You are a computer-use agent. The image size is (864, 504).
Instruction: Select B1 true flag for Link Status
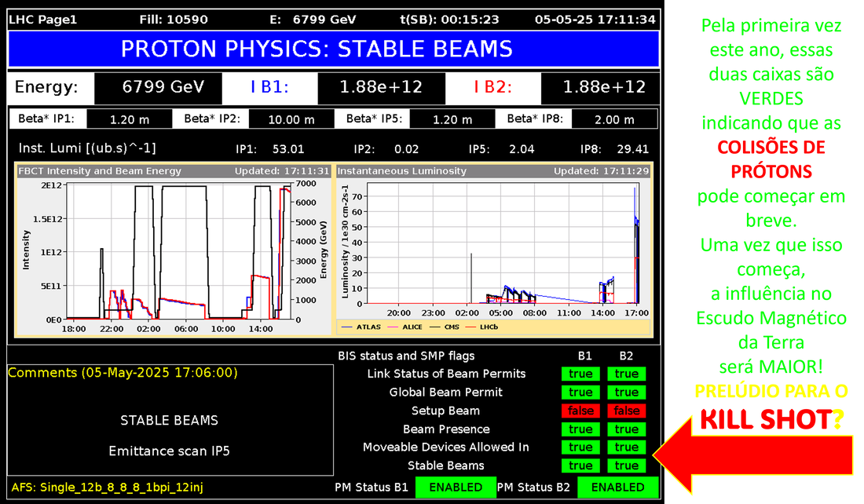580,374
